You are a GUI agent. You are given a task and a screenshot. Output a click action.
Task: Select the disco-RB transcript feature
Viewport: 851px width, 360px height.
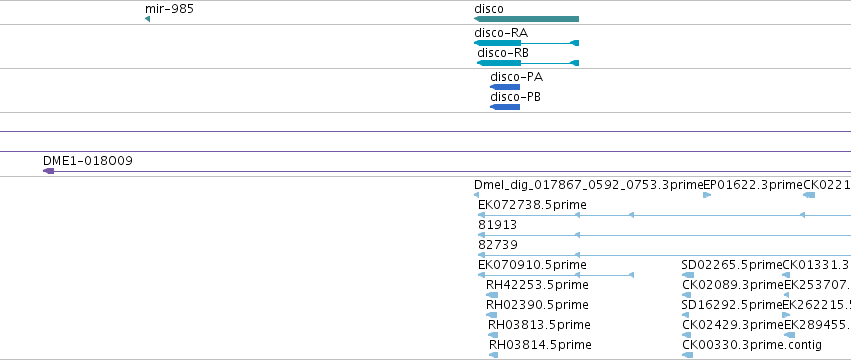point(528,63)
